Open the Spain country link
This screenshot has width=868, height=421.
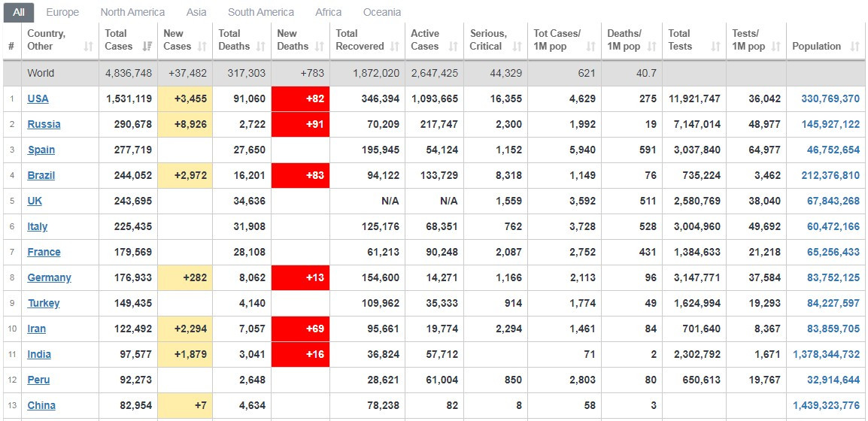(41, 150)
